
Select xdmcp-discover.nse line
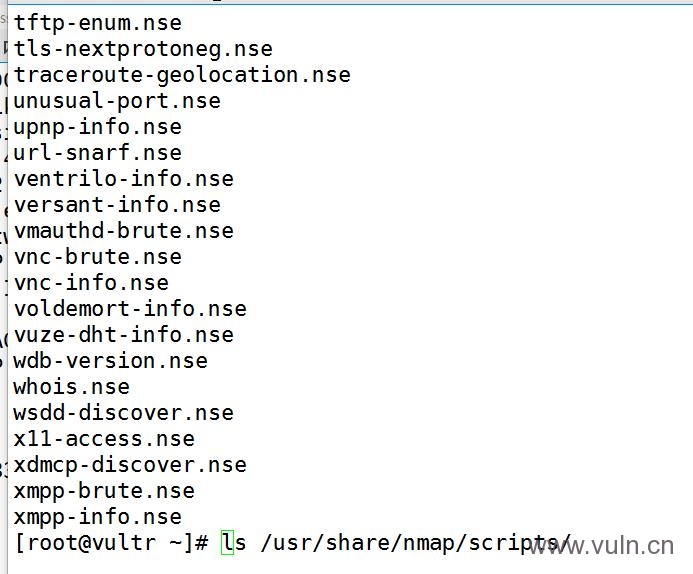[130, 466]
